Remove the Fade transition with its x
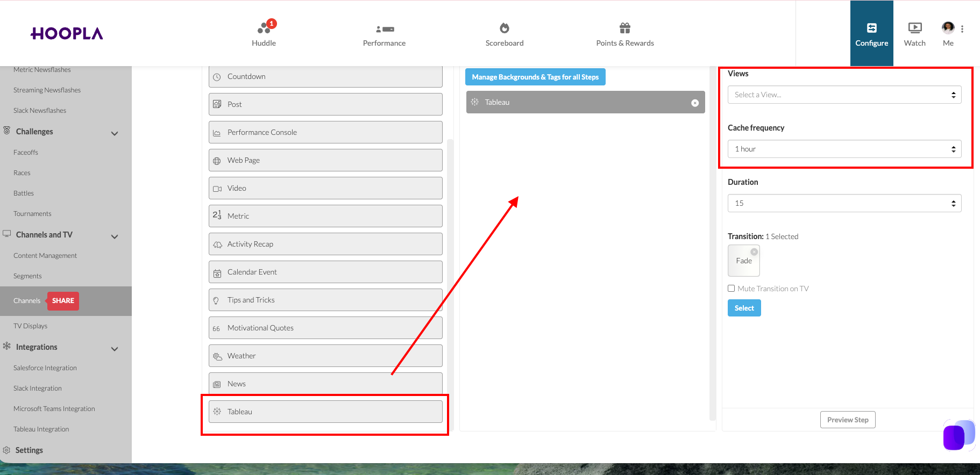Viewport: 980px width, 475px height. [x=754, y=252]
